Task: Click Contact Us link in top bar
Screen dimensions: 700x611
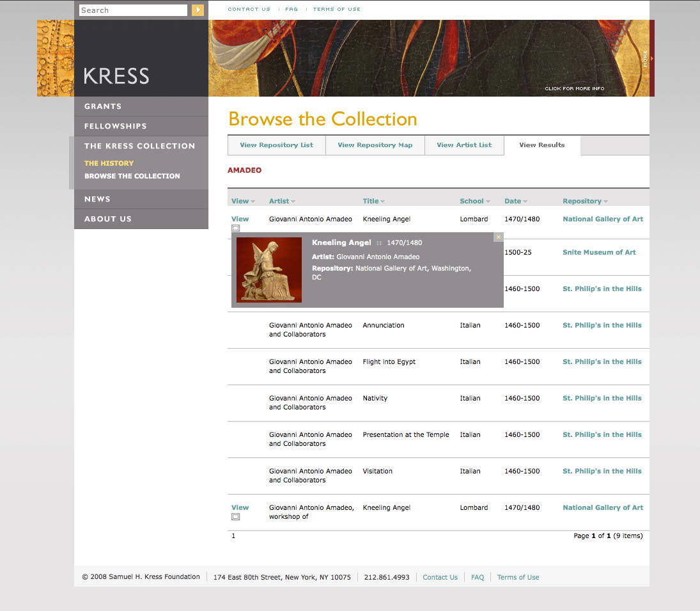Action: (x=249, y=9)
